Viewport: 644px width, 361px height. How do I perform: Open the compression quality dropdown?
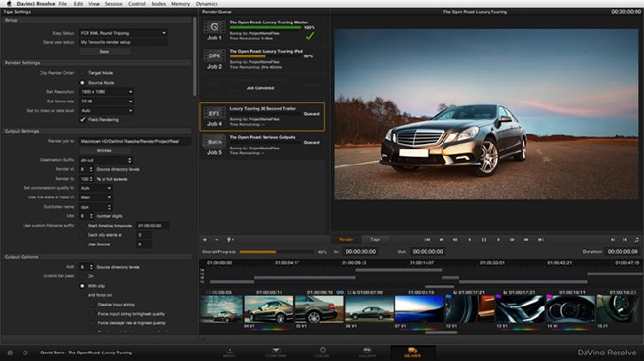click(x=95, y=188)
